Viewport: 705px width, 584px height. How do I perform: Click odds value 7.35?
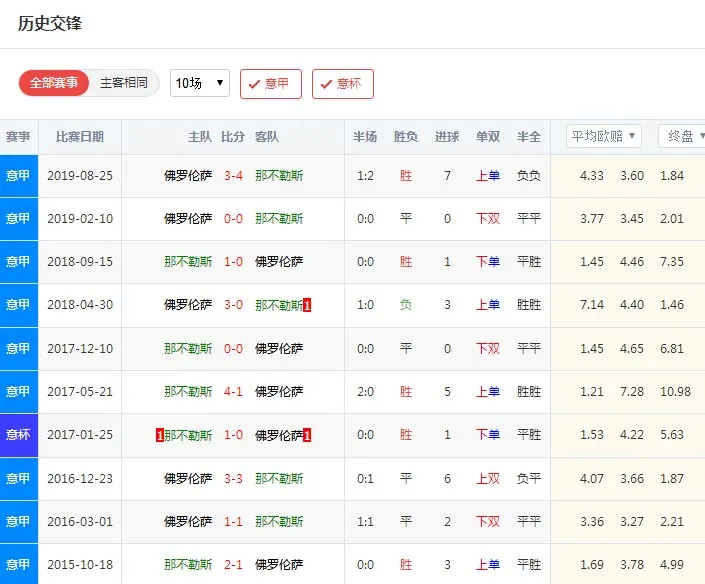(672, 262)
